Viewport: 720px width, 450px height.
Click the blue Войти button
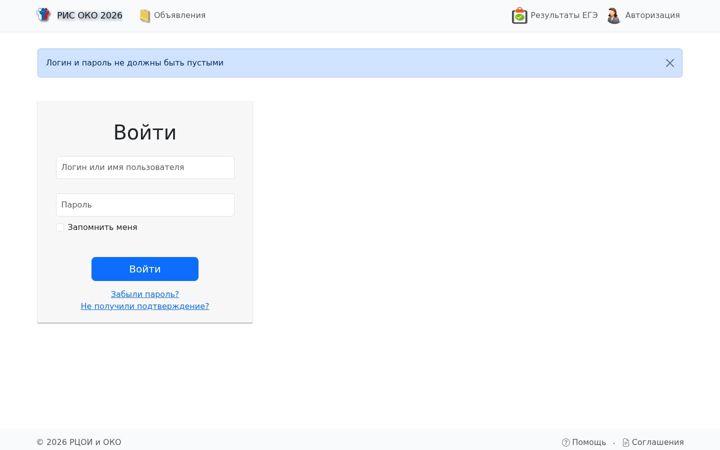tap(145, 269)
